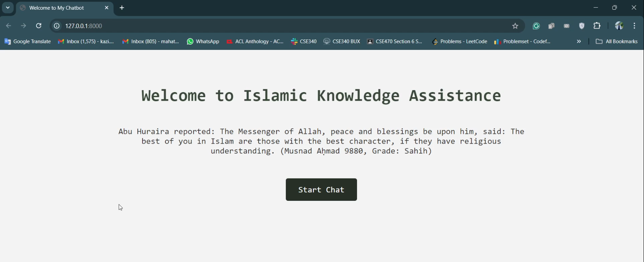
Task: Expand hidden bookmarks with the double chevron
Action: (579, 41)
